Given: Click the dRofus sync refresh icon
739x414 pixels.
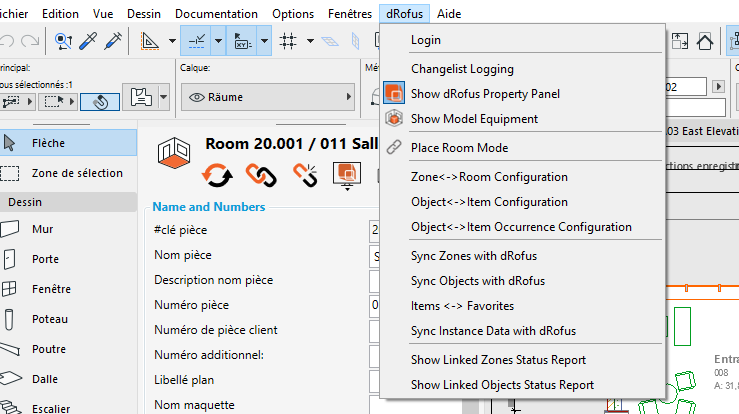Looking at the screenshot, I should click(216, 174).
